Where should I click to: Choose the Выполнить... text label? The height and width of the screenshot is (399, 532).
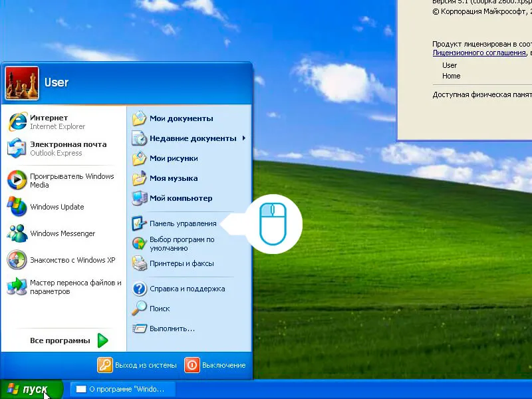[172, 329]
